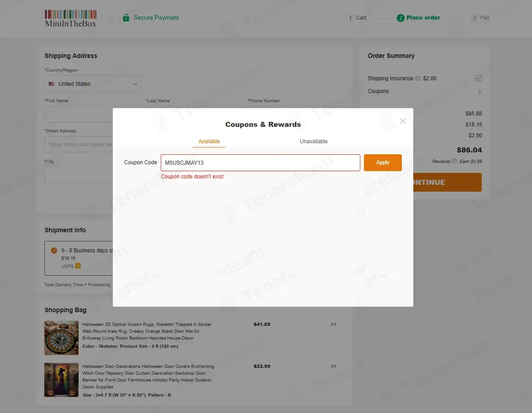Click the United States flag icon
Viewport: 532px width, 413px height.
click(x=52, y=84)
